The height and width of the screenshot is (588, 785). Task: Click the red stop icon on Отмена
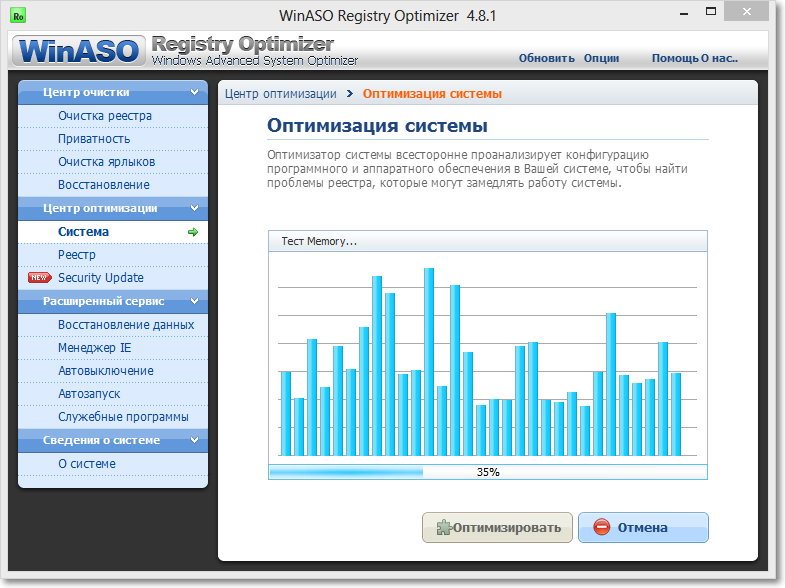coord(601,527)
